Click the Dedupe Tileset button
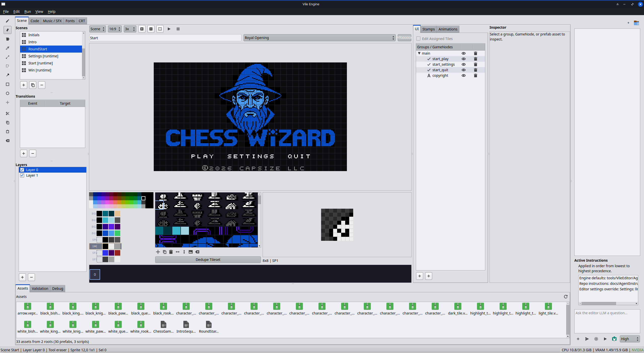 (x=208, y=259)
